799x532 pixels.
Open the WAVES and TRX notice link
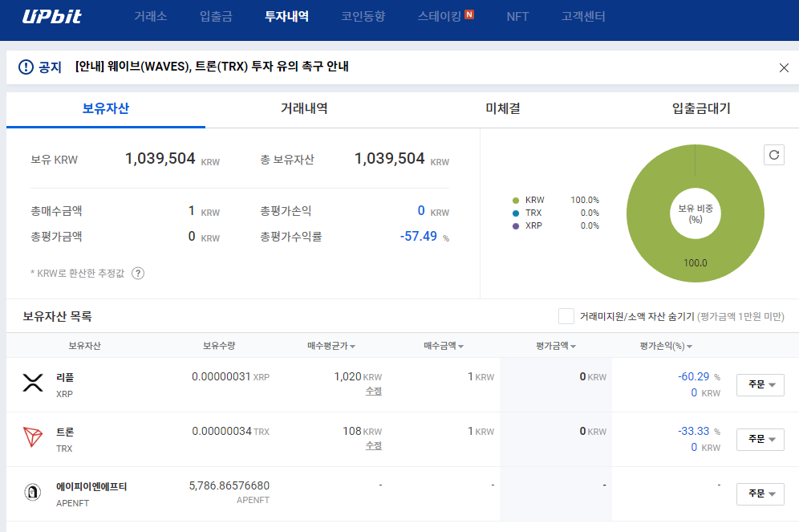[212, 67]
